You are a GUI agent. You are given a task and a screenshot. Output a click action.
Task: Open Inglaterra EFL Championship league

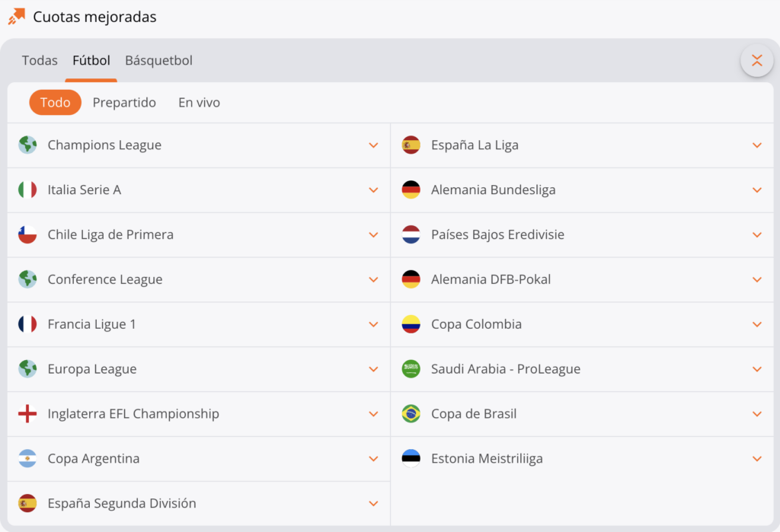point(133,414)
